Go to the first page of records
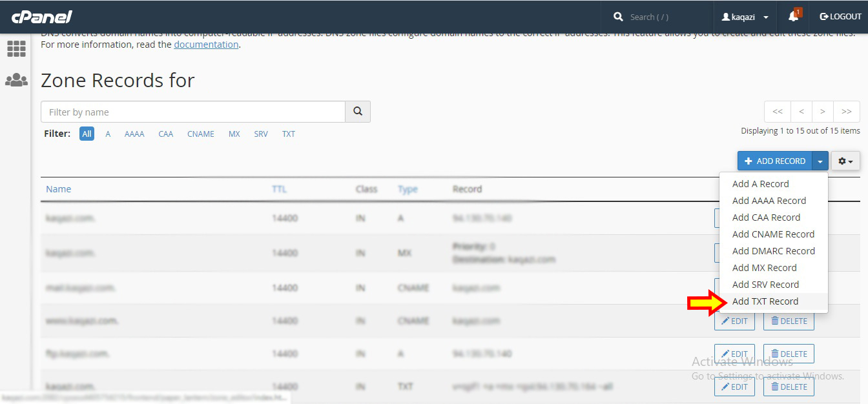Viewport: 868px width, 404px height. click(777, 112)
